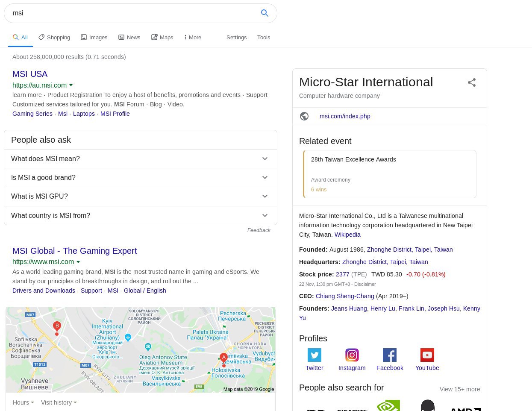
Task: Click the globe icon next to msi.com/index.php
Action: pyautogui.click(x=304, y=116)
